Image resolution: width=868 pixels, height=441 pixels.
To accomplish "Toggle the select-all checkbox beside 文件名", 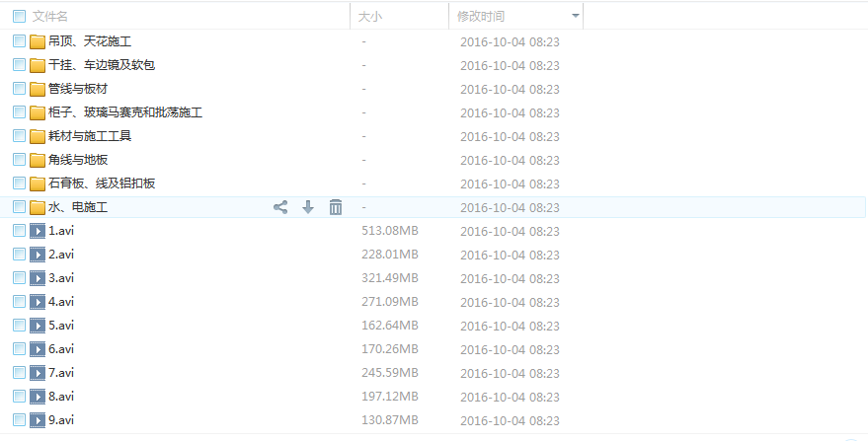I will (19, 16).
